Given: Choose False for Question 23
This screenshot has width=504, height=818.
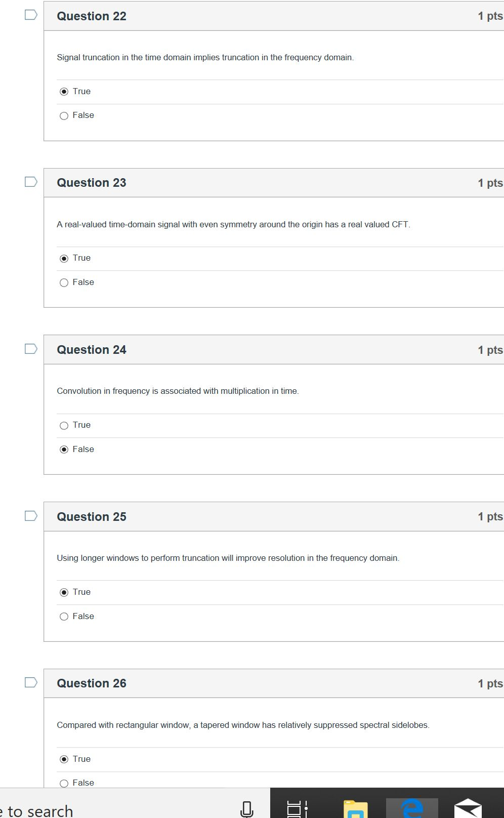Looking at the screenshot, I should click(64, 283).
